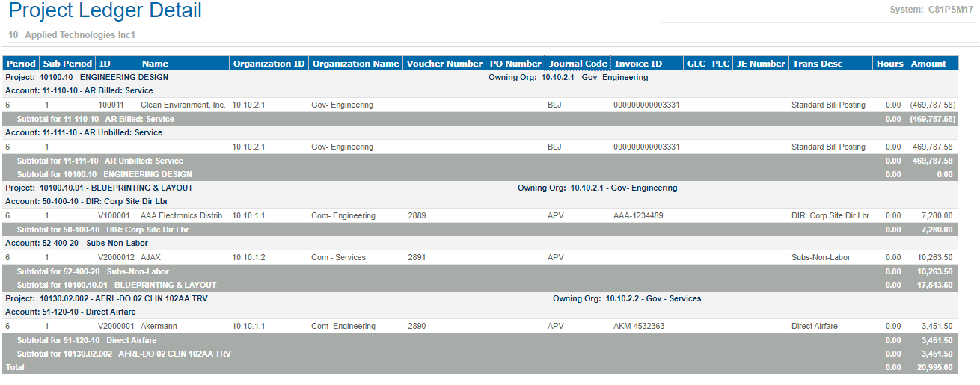The width and height of the screenshot is (980, 385).
Task: Click the Project Ledger Detail title
Action: (x=105, y=11)
